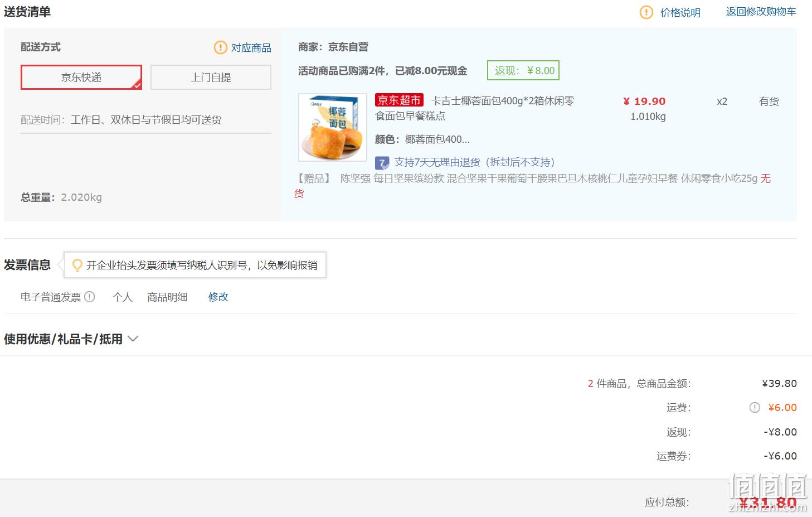Open product title 卡吉士椰蓉面包400g*2箱
Image resolution: width=812 pixels, height=517 pixels.
point(475,108)
